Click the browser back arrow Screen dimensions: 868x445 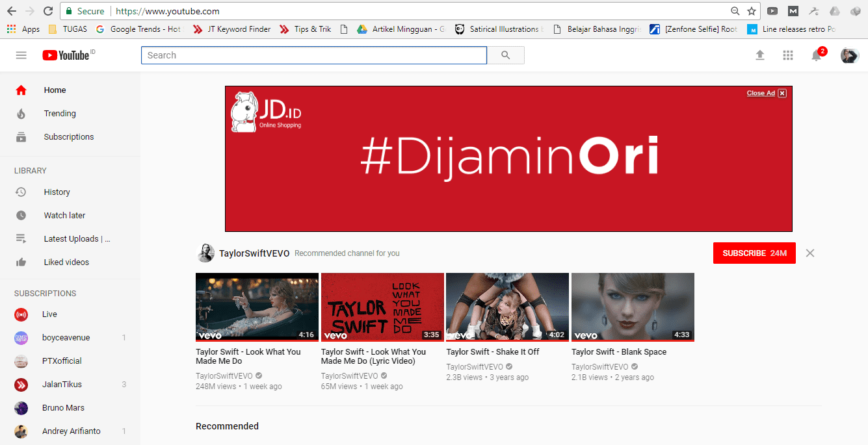(x=12, y=11)
